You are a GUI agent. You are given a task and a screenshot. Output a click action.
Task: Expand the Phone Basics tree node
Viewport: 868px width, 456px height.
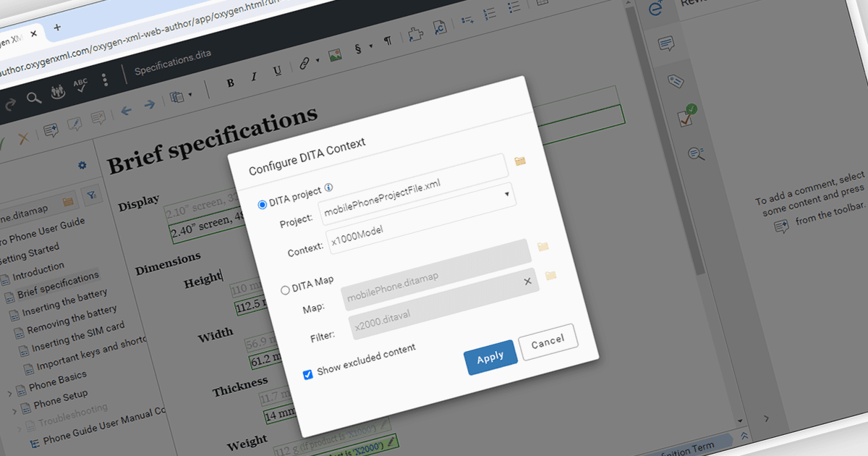tap(9, 394)
